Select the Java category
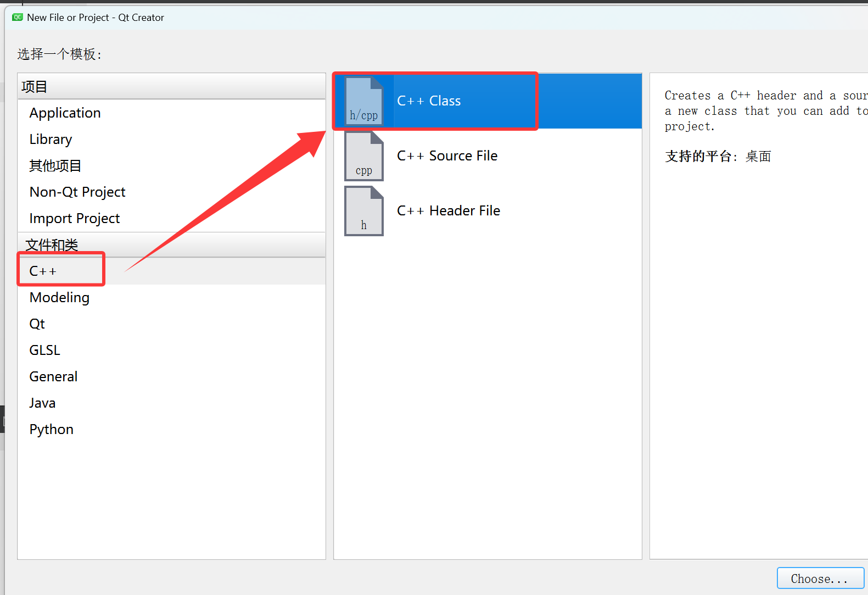Viewport: 868px width, 595px height. click(172, 403)
